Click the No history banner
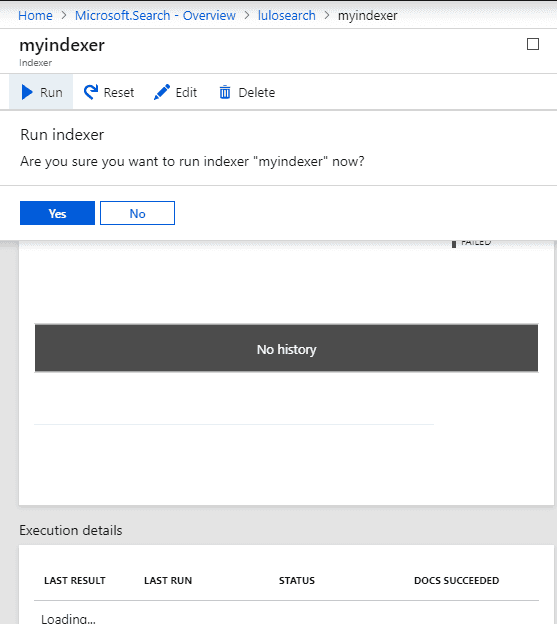Screen dimensions: 557x624 point(286,348)
